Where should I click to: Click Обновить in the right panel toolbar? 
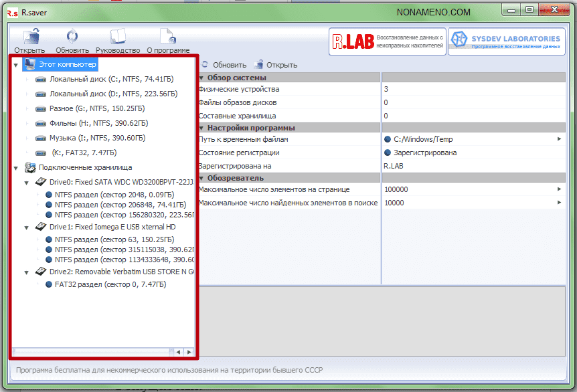pyautogui.click(x=224, y=65)
